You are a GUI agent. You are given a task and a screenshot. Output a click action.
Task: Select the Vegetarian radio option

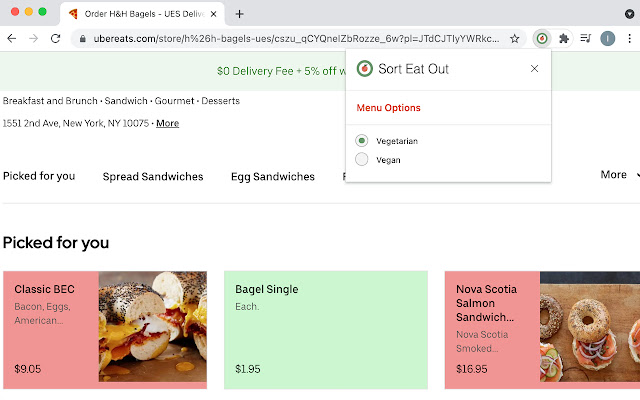362,141
